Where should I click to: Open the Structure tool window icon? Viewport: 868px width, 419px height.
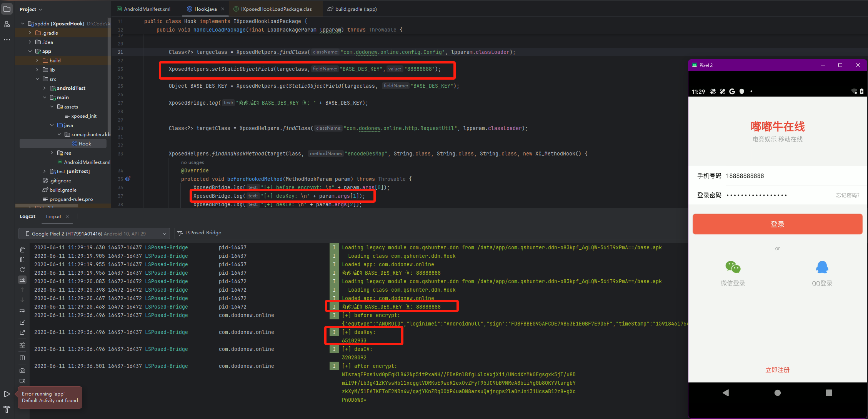pos(7,24)
